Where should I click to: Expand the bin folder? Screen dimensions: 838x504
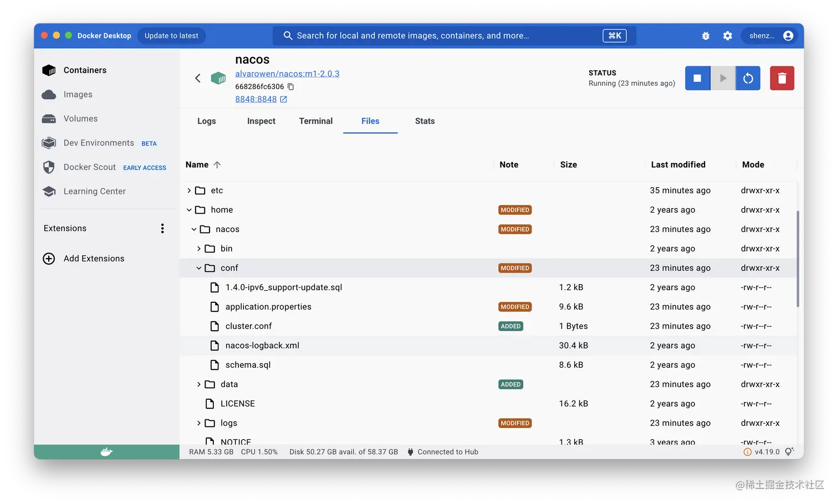(x=199, y=249)
